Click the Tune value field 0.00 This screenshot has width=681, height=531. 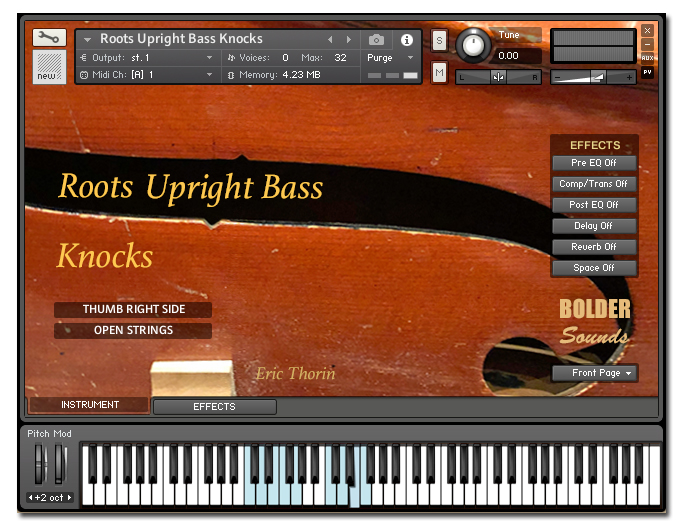click(518, 56)
